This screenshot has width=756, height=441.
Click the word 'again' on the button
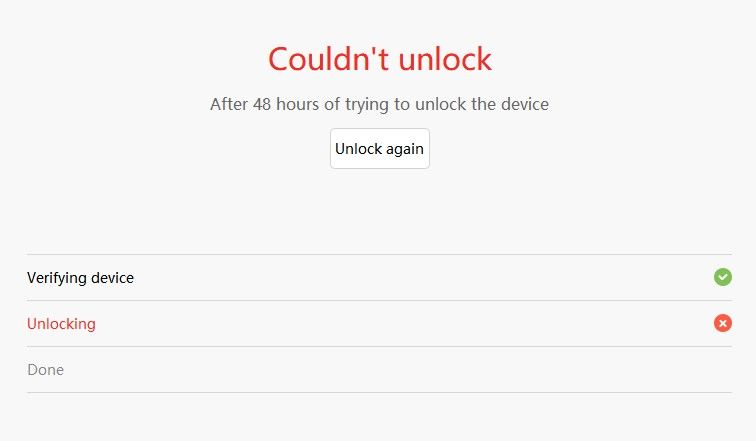tap(405, 149)
